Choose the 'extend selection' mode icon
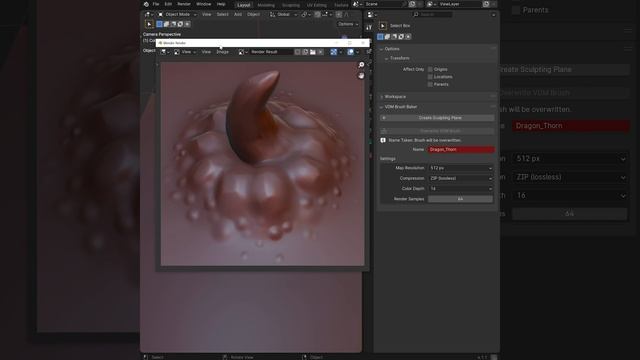 tap(167, 24)
